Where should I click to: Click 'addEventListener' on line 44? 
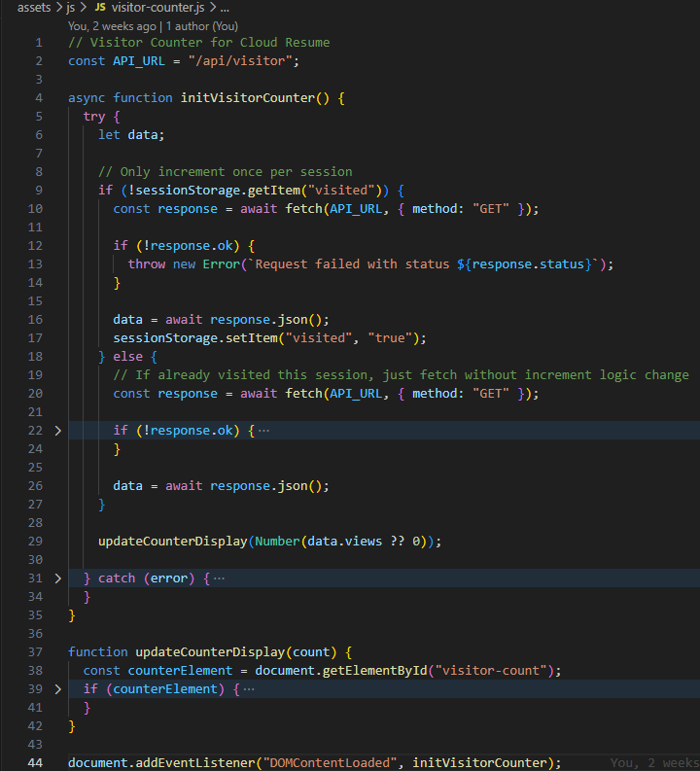click(x=195, y=763)
